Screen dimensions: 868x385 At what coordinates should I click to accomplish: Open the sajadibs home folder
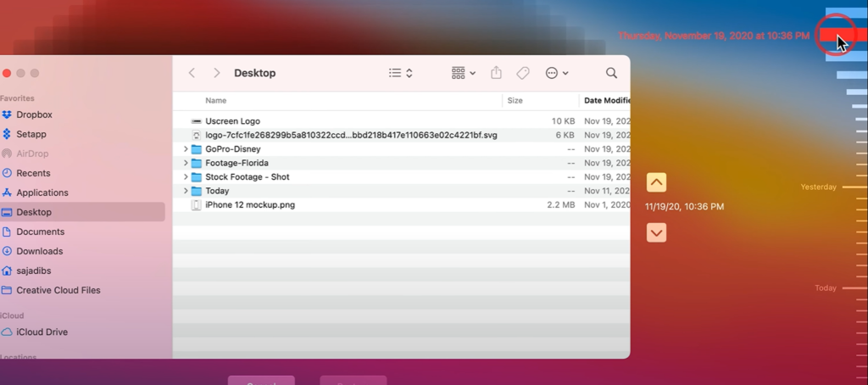click(x=33, y=271)
